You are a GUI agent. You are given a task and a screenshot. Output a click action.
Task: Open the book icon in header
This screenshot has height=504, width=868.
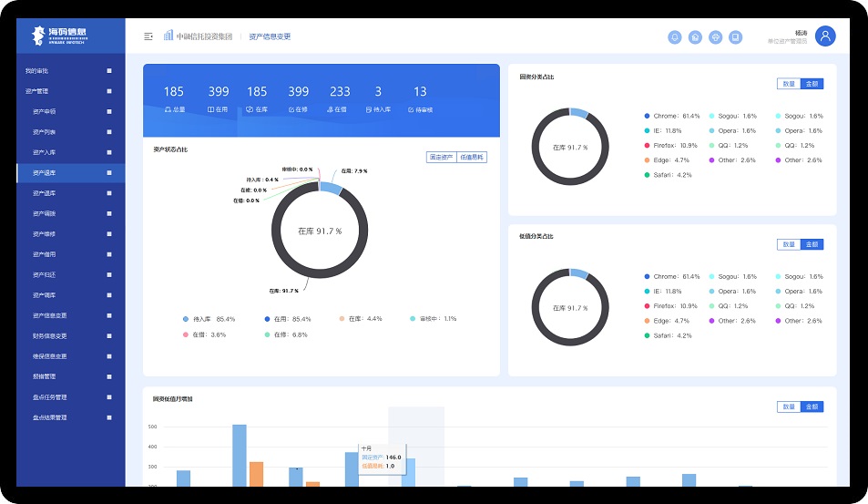click(735, 37)
